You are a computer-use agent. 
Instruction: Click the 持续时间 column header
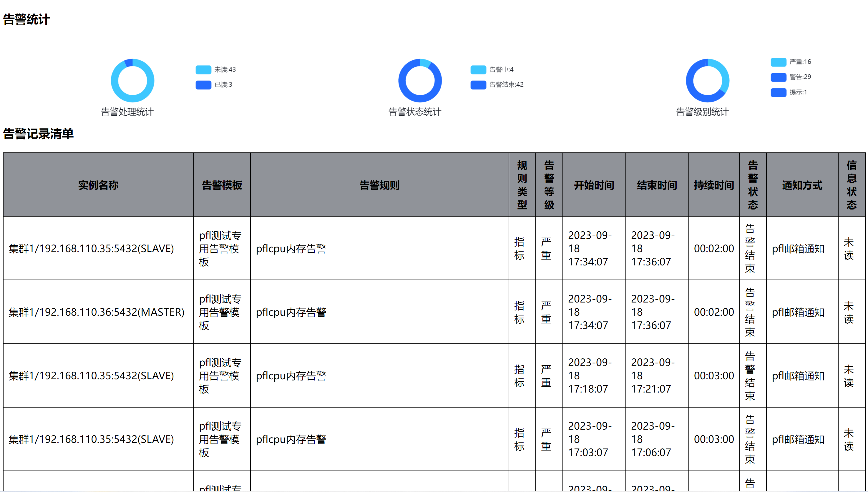click(713, 185)
